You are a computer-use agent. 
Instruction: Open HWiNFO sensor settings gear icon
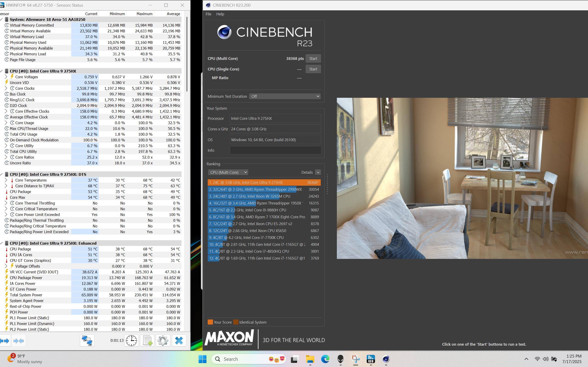[163, 341]
